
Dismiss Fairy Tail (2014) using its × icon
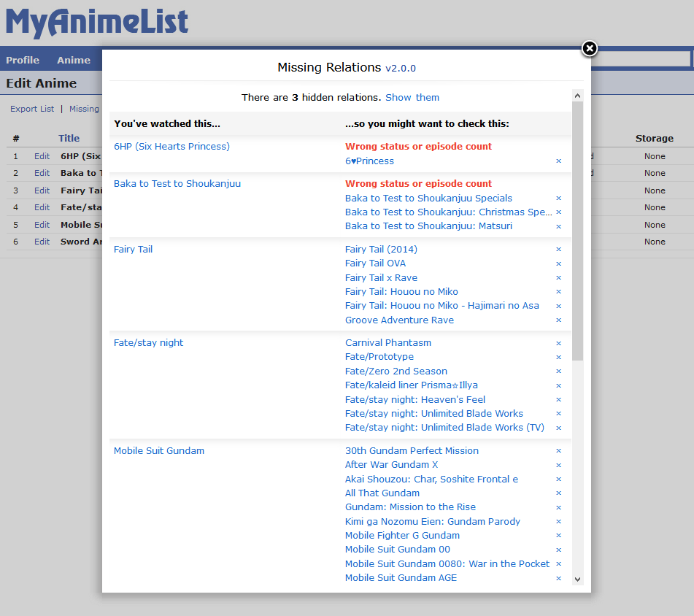pyautogui.click(x=559, y=250)
